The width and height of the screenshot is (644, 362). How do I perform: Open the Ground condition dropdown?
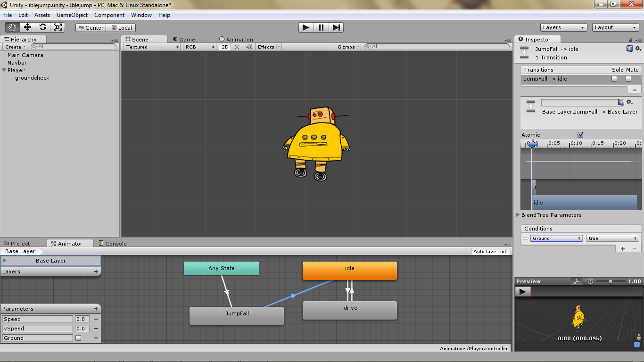[x=556, y=238]
